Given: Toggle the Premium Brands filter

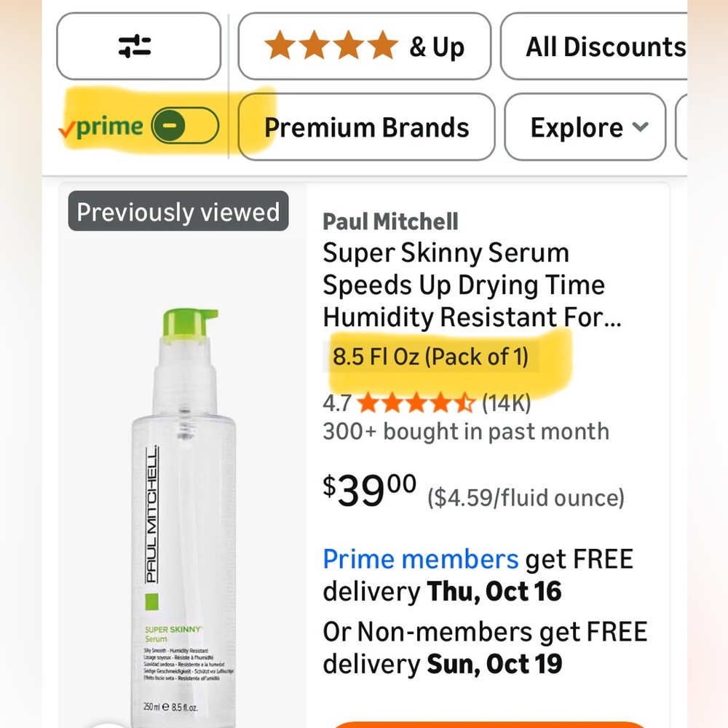Looking at the screenshot, I should [x=366, y=126].
